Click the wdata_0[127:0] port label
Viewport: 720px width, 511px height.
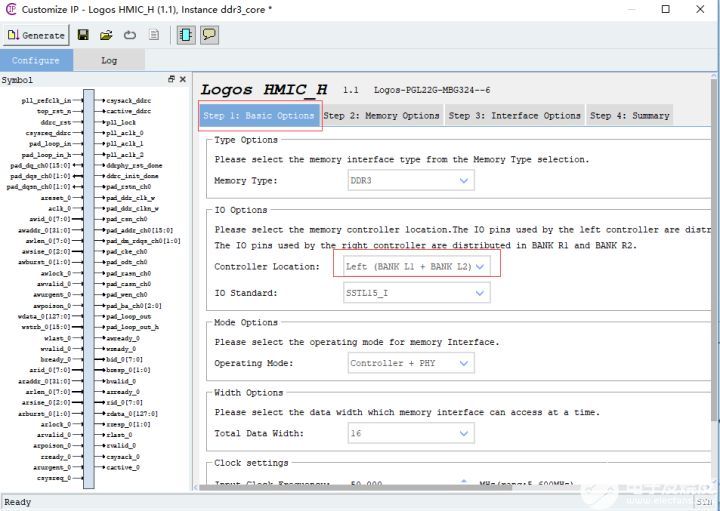click(x=45, y=316)
